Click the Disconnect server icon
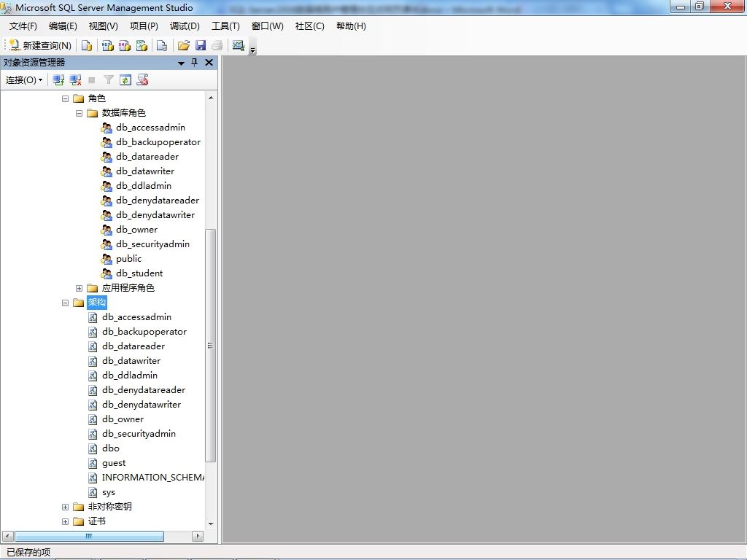 click(75, 80)
